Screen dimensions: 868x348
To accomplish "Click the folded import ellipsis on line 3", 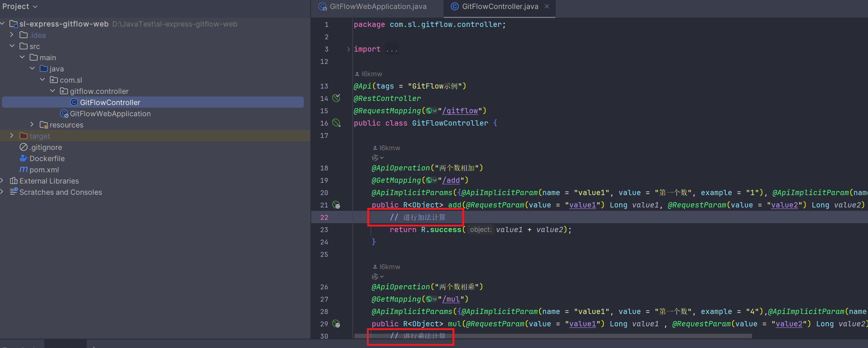I will pyautogui.click(x=392, y=49).
